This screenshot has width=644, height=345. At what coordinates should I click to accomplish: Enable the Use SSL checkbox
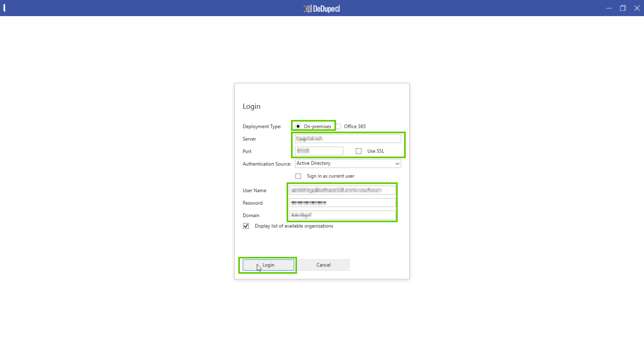click(x=359, y=151)
